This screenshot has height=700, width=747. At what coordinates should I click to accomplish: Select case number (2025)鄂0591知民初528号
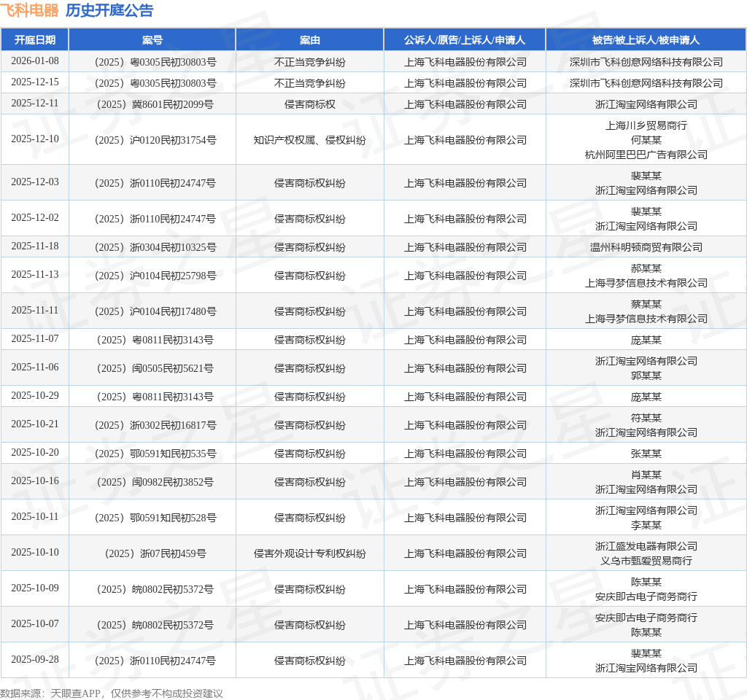[155, 518]
